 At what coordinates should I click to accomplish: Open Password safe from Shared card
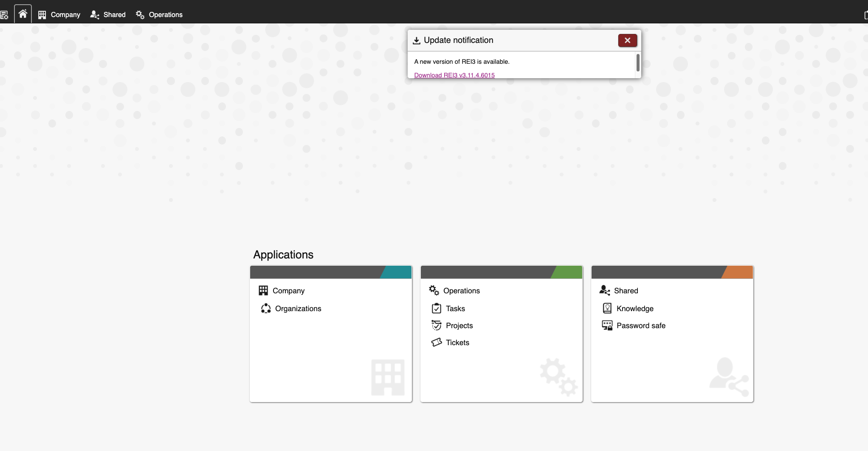641,326
